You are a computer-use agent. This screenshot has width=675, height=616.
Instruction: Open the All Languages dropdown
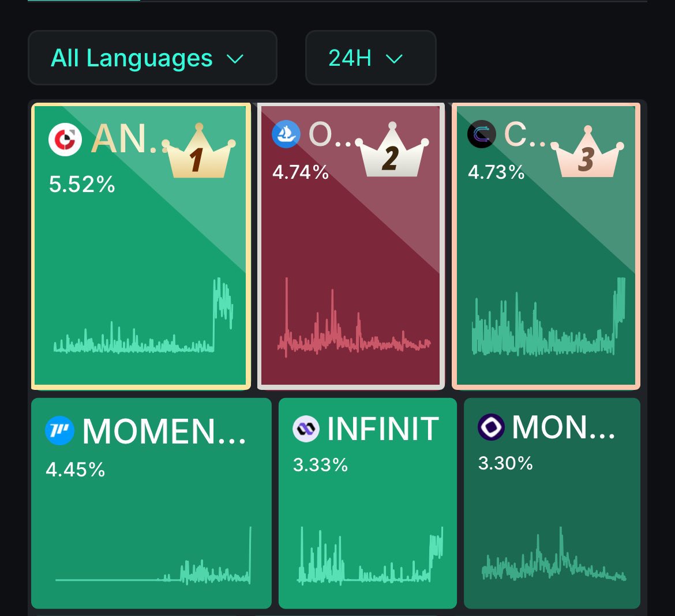coord(152,58)
